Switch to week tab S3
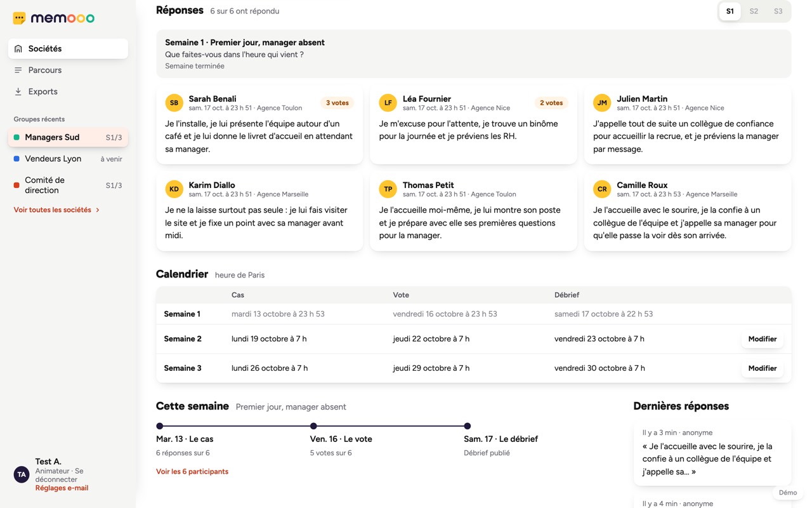The width and height of the screenshot is (812, 508). tap(778, 11)
